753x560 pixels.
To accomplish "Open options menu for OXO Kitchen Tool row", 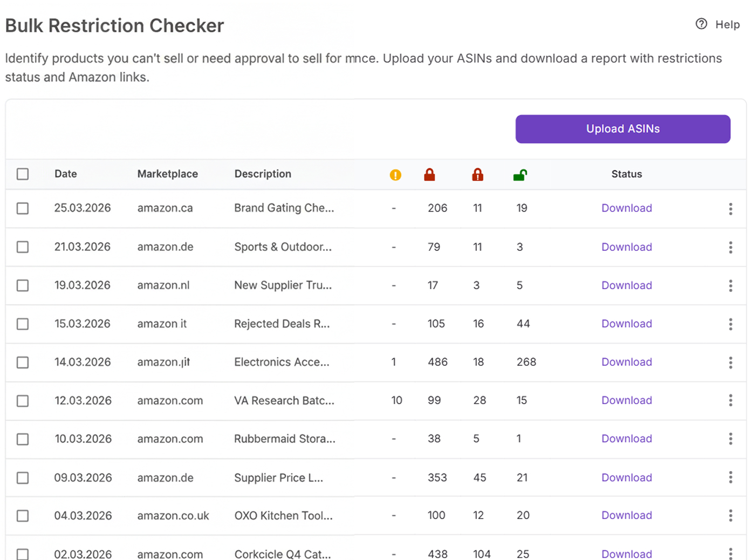I will pyautogui.click(x=730, y=516).
